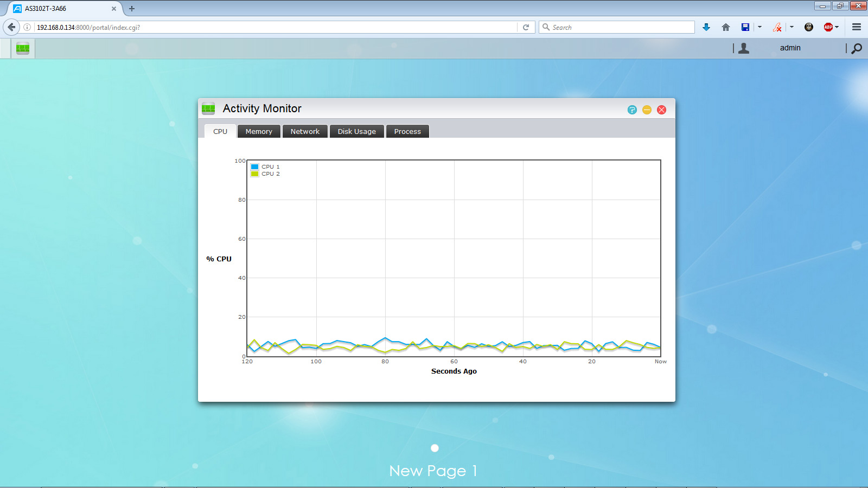
Task: Click the crossed script blocker icon
Action: pos(777,27)
